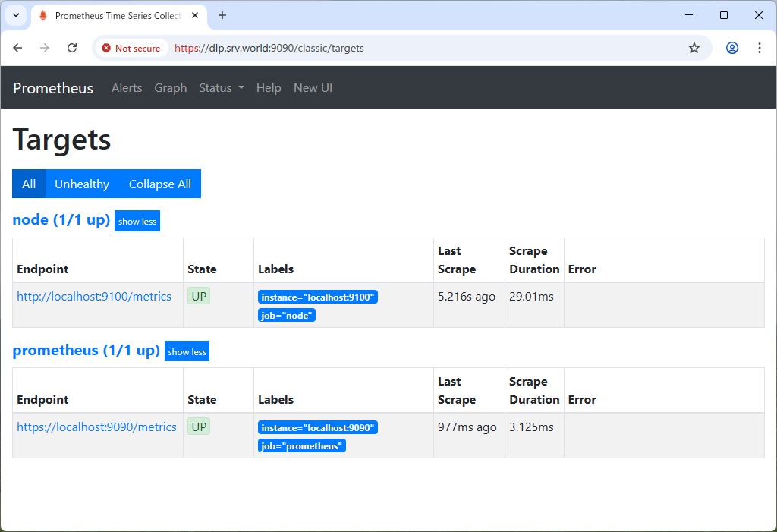Image resolution: width=777 pixels, height=532 pixels.
Task: Go to the Graph page
Action: click(170, 88)
